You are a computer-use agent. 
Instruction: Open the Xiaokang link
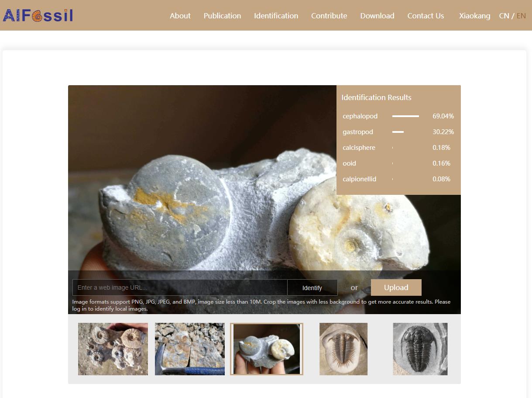tap(474, 16)
